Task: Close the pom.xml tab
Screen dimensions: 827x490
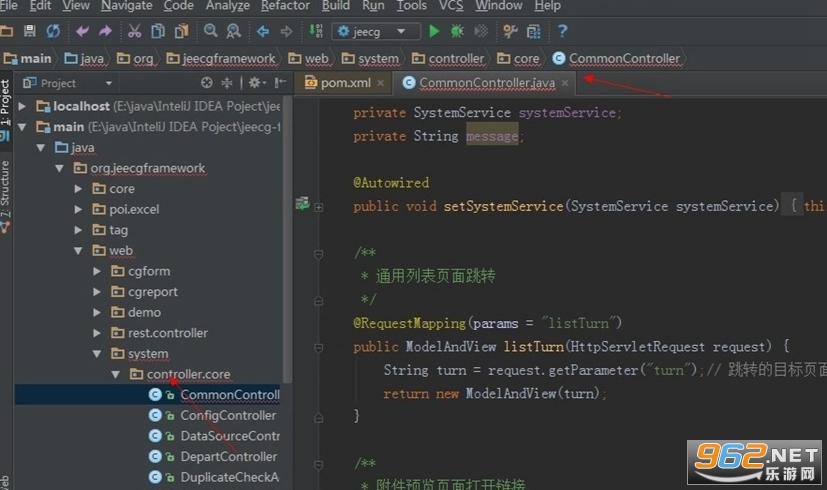Action: (380, 83)
